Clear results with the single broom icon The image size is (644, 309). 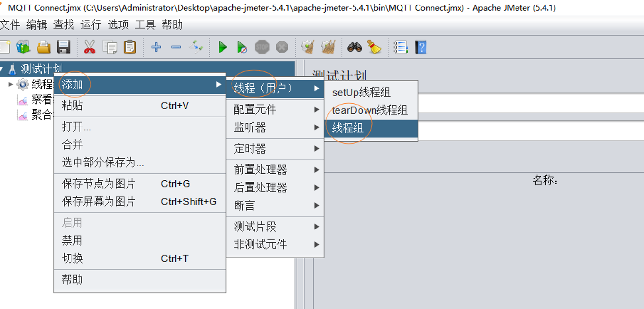(x=308, y=47)
